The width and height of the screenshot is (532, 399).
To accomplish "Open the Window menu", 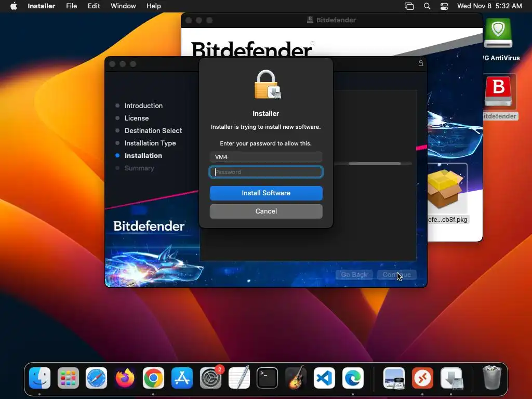I will (123, 6).
